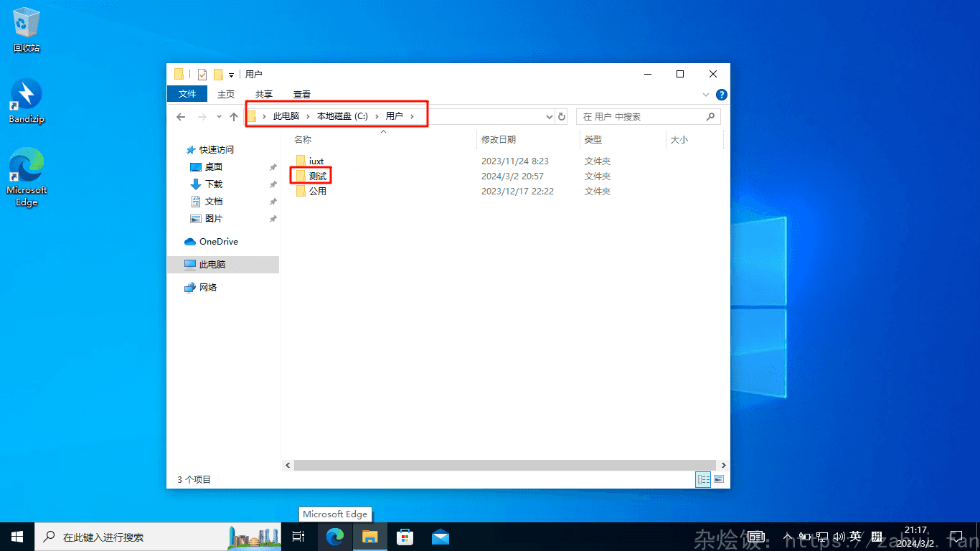Click the Up directory arrow button

pos(233,117)
